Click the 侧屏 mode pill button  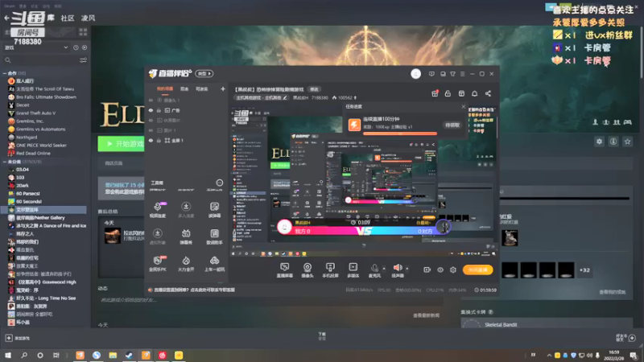(x=204, y=74)
